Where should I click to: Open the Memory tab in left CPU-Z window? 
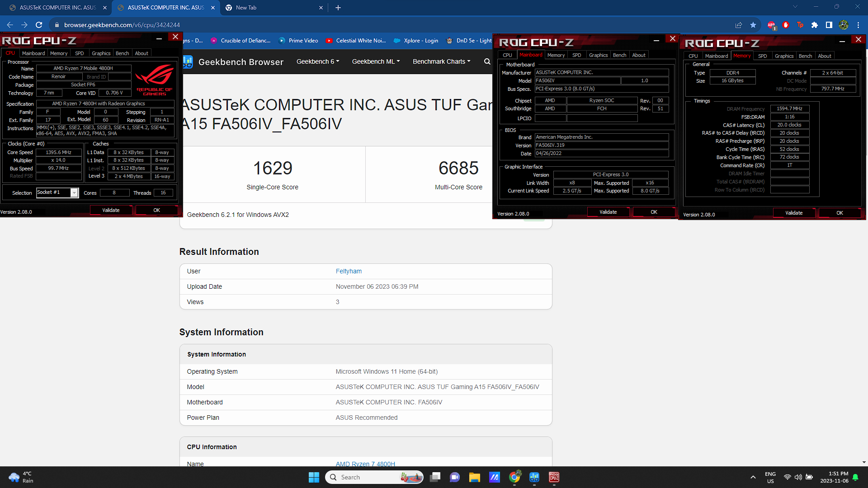point(59,53)
